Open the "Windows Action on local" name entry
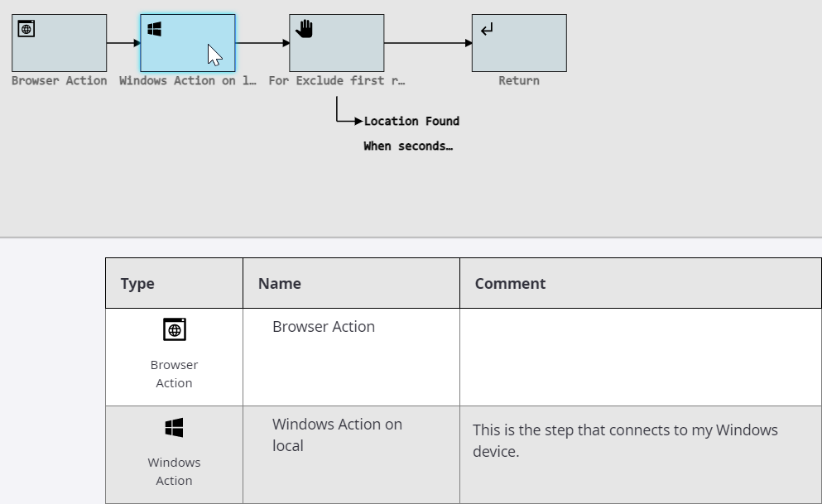The width and height of the screenshot is (822, 504). [x=337, y=434]
